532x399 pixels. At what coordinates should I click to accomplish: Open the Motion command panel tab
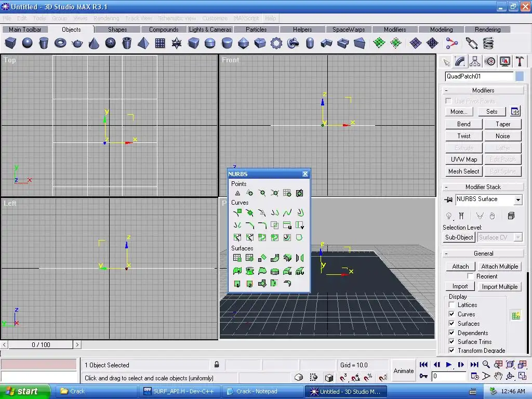pyautogui.click(x=490, y=61)
